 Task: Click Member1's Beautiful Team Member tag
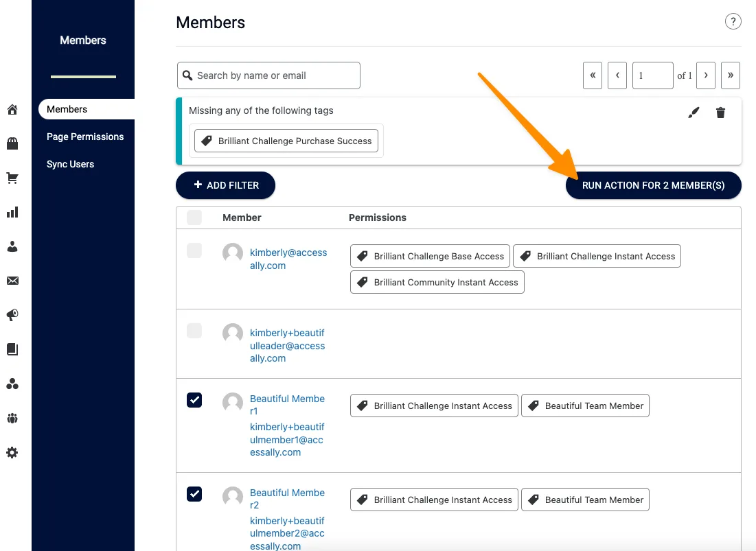pos(585,406)
